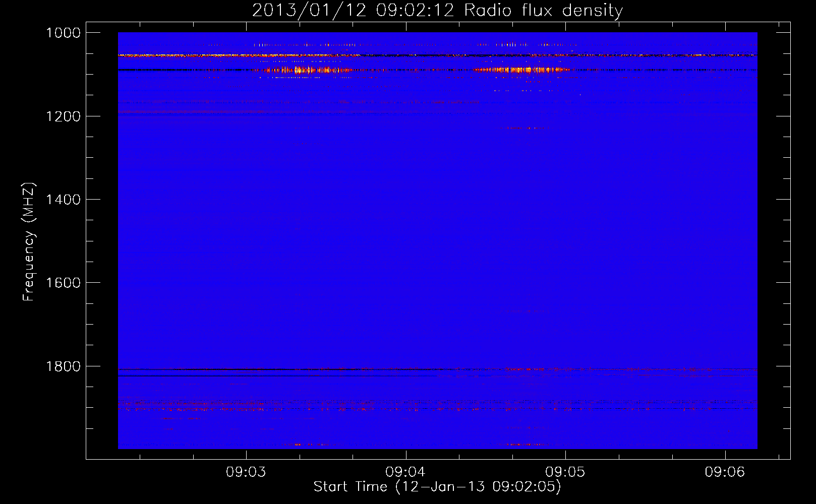
Task: Select the 1000 frequency axis label
Action: tap(63, 33)
